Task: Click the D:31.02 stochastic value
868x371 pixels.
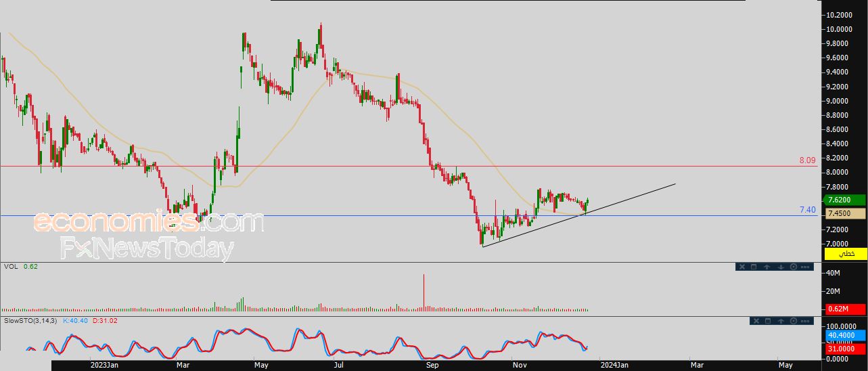Action: tap(105, 320)
